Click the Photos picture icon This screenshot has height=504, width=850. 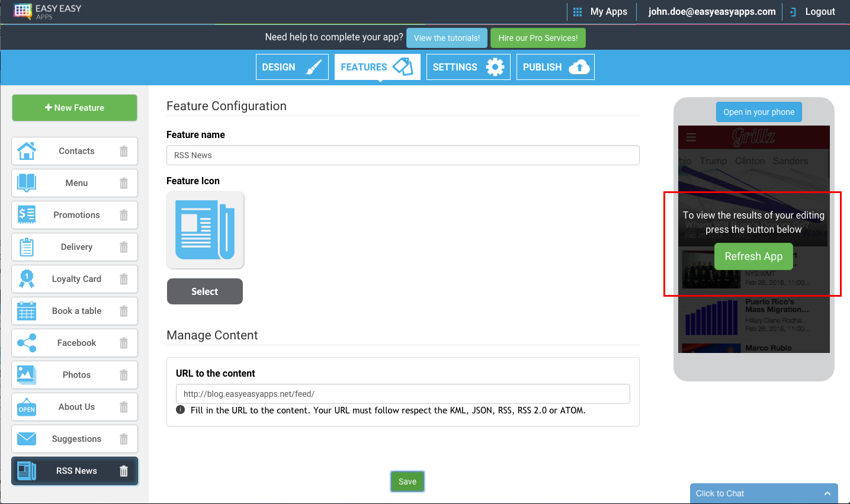pyautogui.click(x=26, y=375)
